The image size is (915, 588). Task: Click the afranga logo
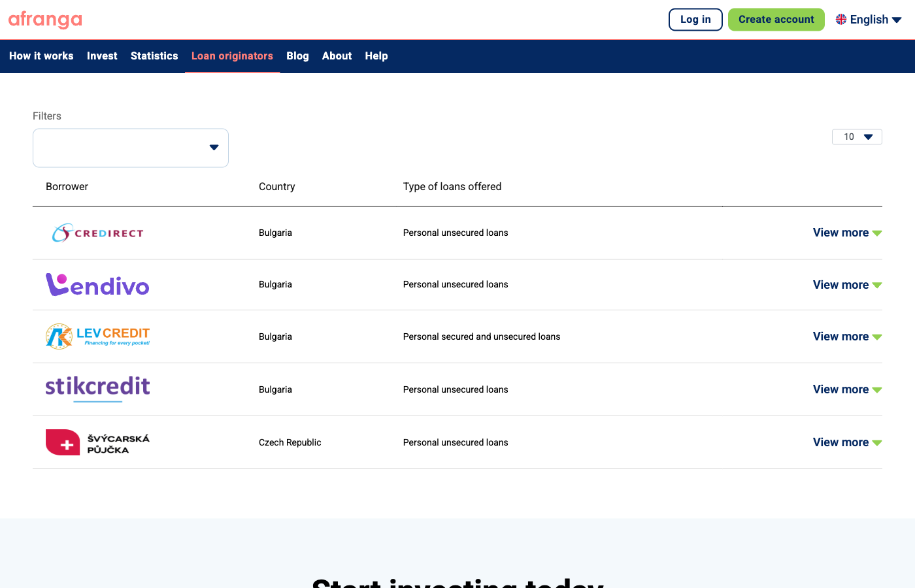[44, 20]
